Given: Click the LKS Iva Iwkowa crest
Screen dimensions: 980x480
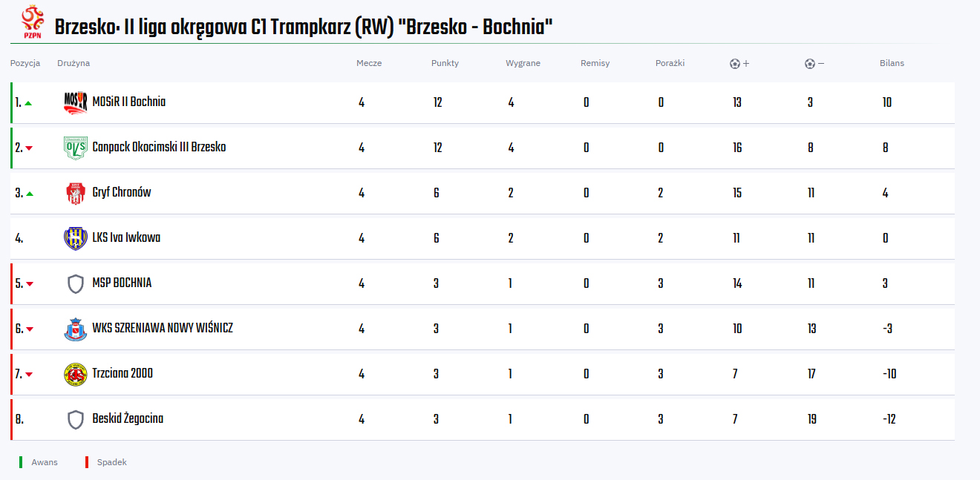Looking at the screenshot, I should coord(76,238).
